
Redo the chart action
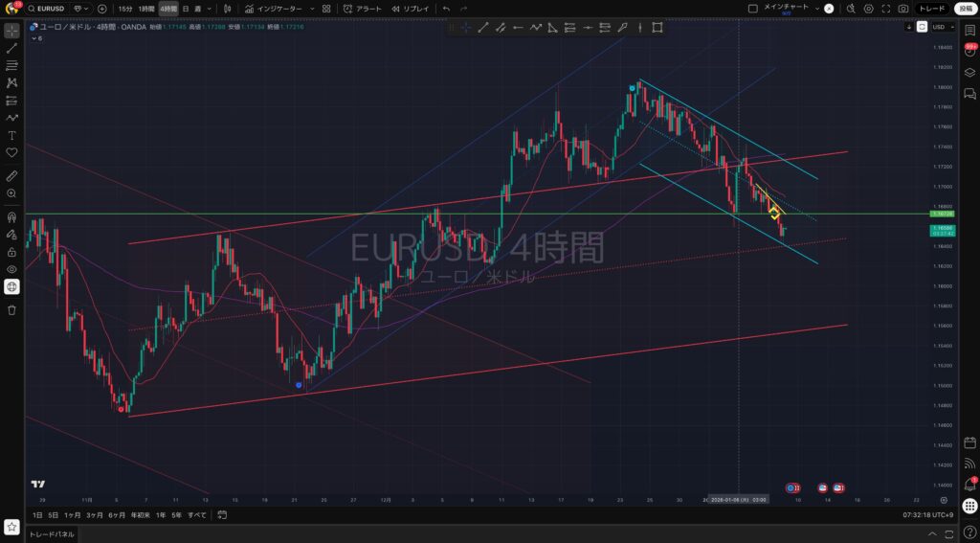463,9
